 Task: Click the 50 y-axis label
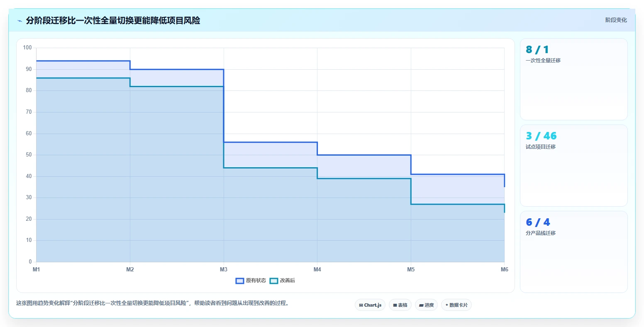[x=29, y=155]
